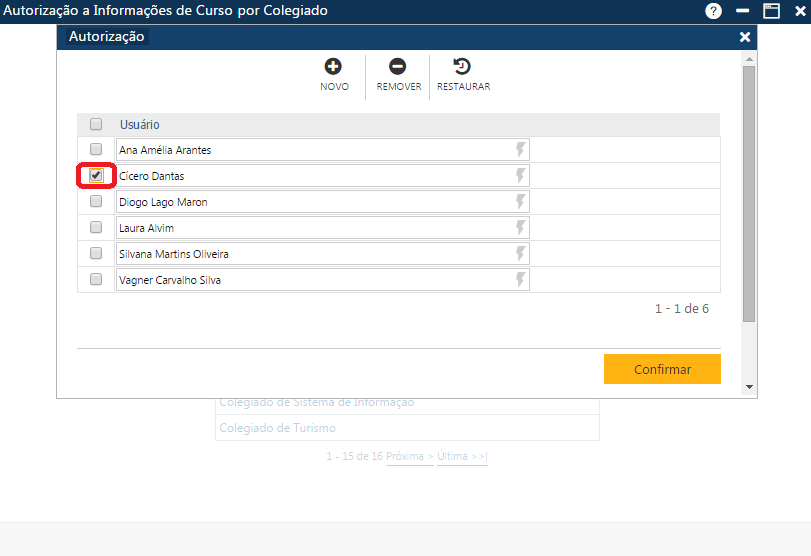This screenshot has height=556, width=811.
Task: Click lightning icon in Laura Alvim row
Action: [x=520, y=228]
